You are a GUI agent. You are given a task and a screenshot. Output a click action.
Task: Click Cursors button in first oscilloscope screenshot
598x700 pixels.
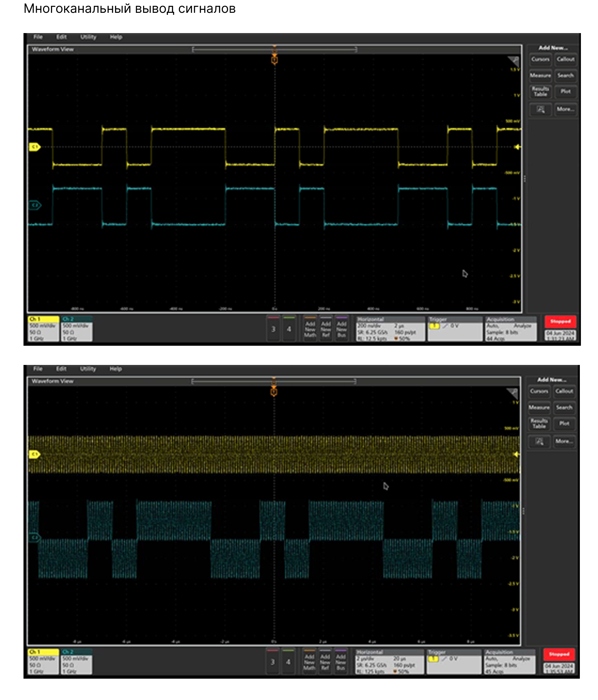point(540,59)
